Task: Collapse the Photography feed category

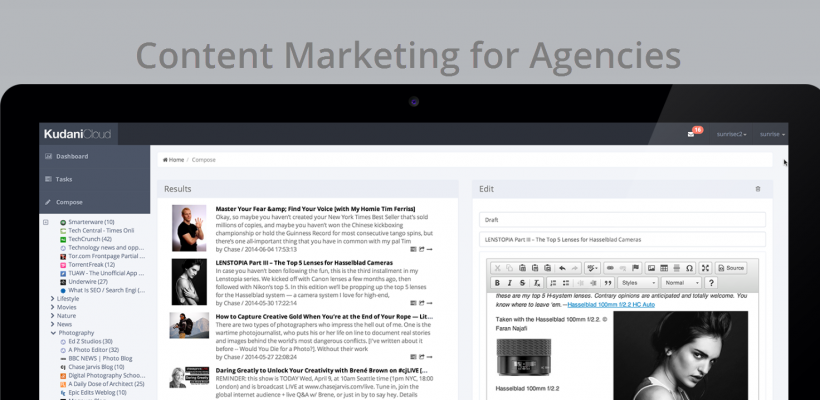Action: 53,333
